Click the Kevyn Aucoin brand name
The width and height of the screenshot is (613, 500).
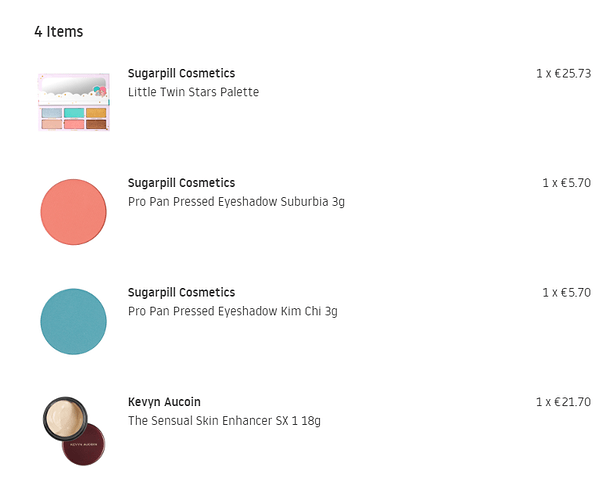click(164, 402)
